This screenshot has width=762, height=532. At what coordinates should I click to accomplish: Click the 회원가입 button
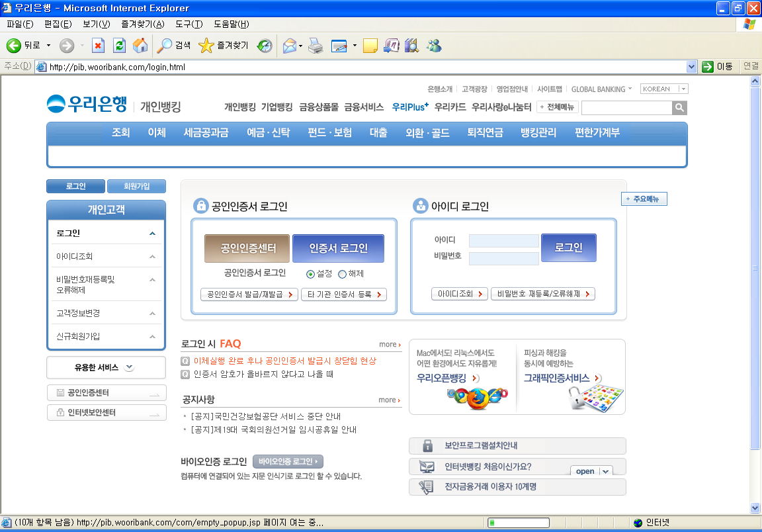[136, 186]
